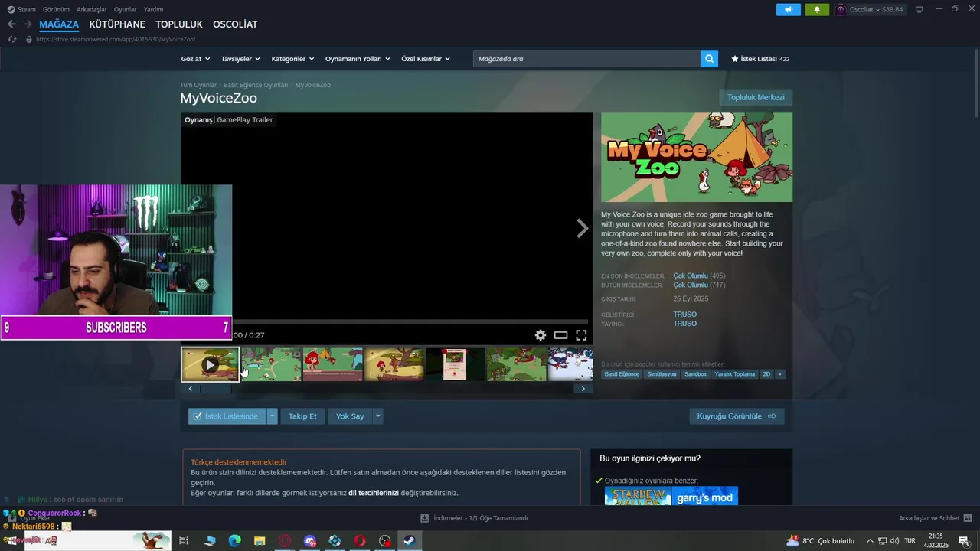The width and height of the screenshot is (980, 551).
Task: Open the Kategoriler dropdown
Action: pos(292,59)
